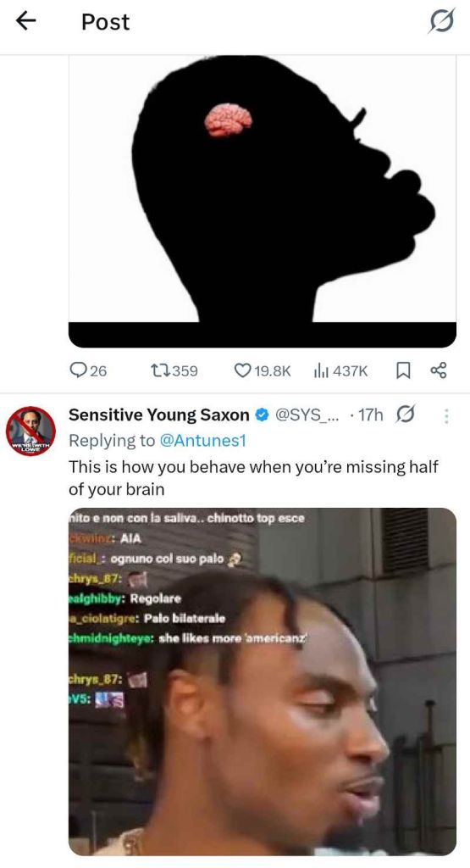Open the reply's three-dot menu

[x=446, y=415]
